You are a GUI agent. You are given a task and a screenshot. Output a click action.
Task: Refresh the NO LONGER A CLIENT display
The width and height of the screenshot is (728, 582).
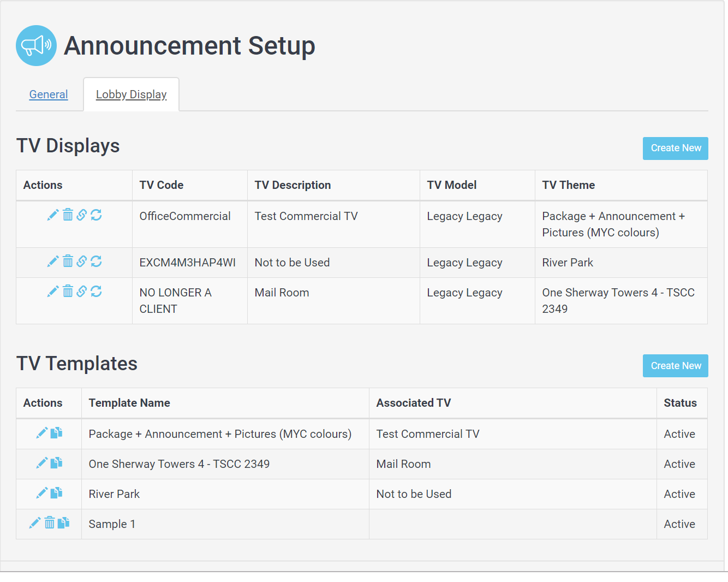96,292
